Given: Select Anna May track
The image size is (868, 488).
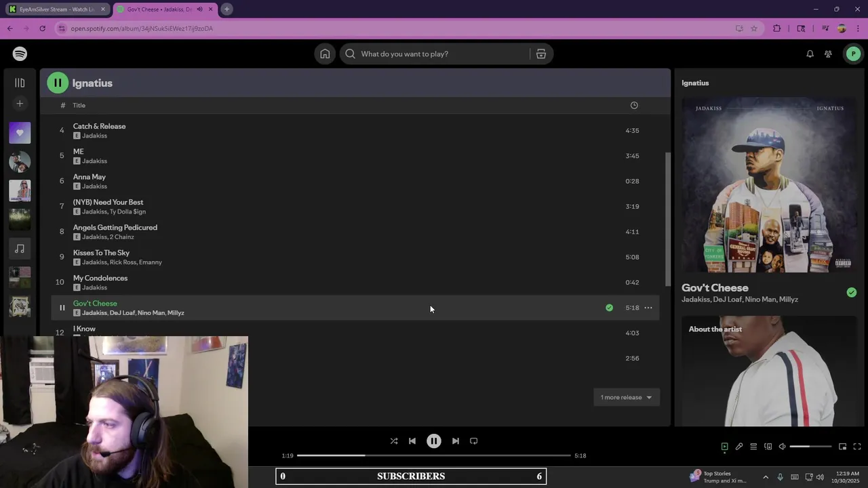Looking at the screenshot, I should tap(355, 181).
